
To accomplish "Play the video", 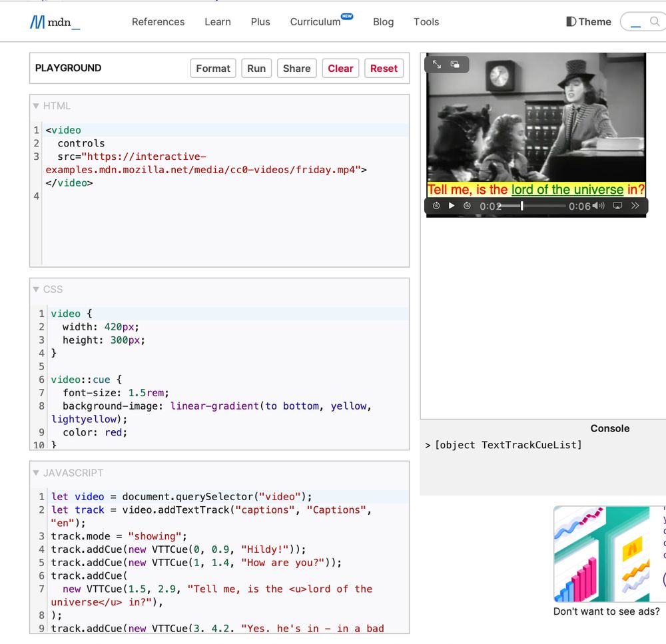I will pyautogui.click(x=452, y=206).
